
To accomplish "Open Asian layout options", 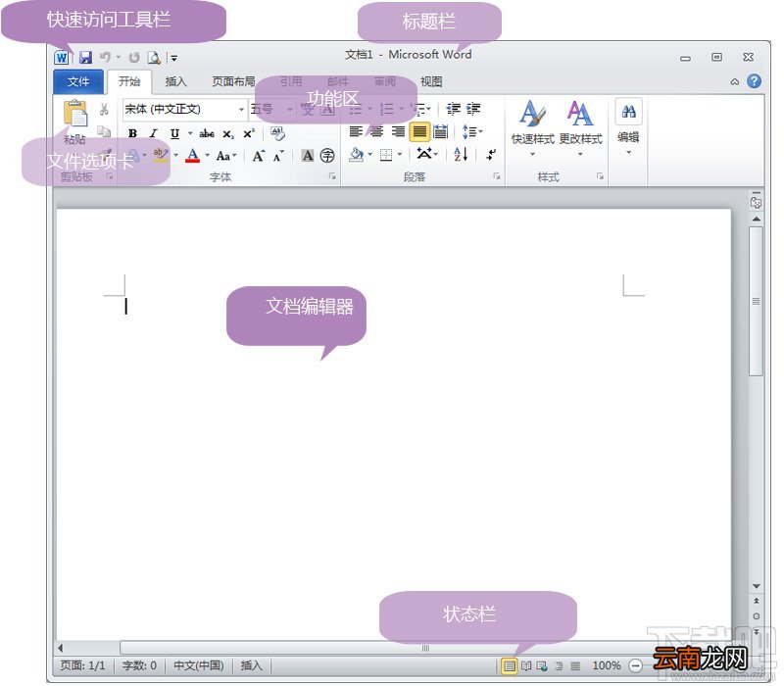I will coord(427,154).
